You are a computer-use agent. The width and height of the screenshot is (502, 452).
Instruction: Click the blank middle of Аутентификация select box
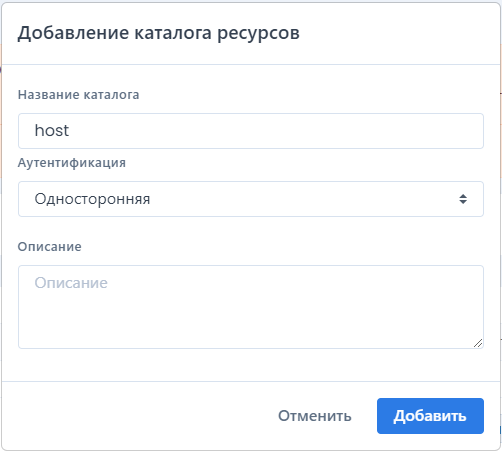point(300,199)
